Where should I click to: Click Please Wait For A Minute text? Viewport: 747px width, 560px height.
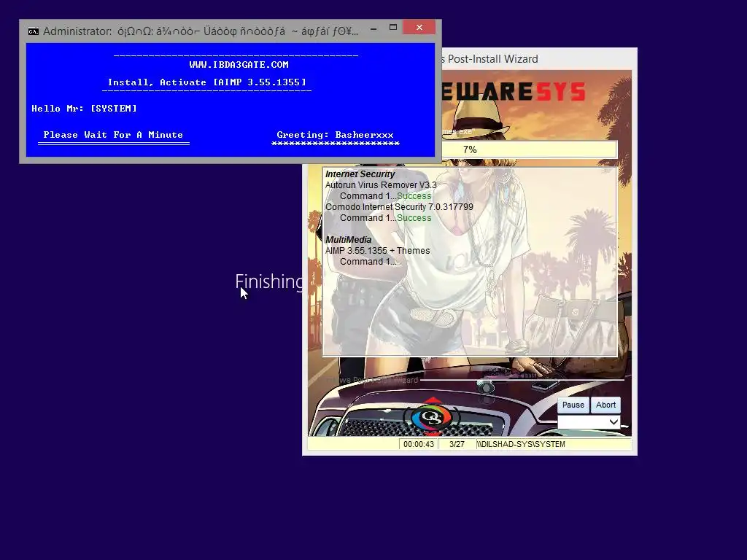(113, 135)
